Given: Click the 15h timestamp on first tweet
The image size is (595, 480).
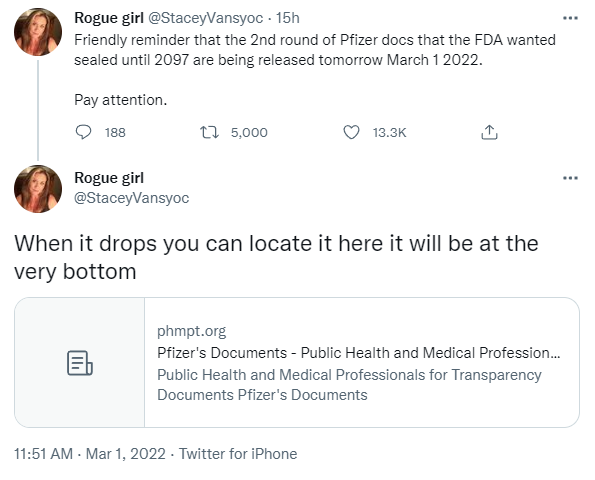Looking at the screenshot, I should click(x=288, y=18).
